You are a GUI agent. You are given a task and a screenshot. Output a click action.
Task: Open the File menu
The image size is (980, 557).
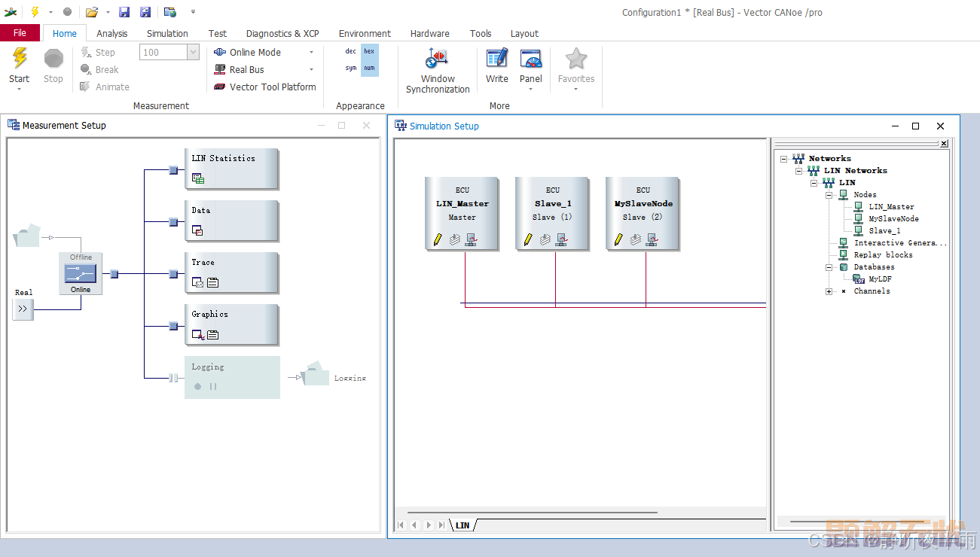point(20,33)
